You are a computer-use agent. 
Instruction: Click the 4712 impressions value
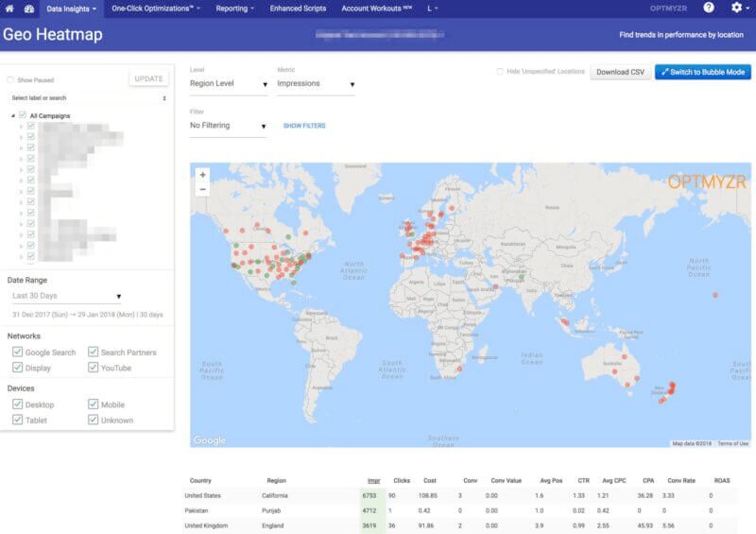(369, 510)
